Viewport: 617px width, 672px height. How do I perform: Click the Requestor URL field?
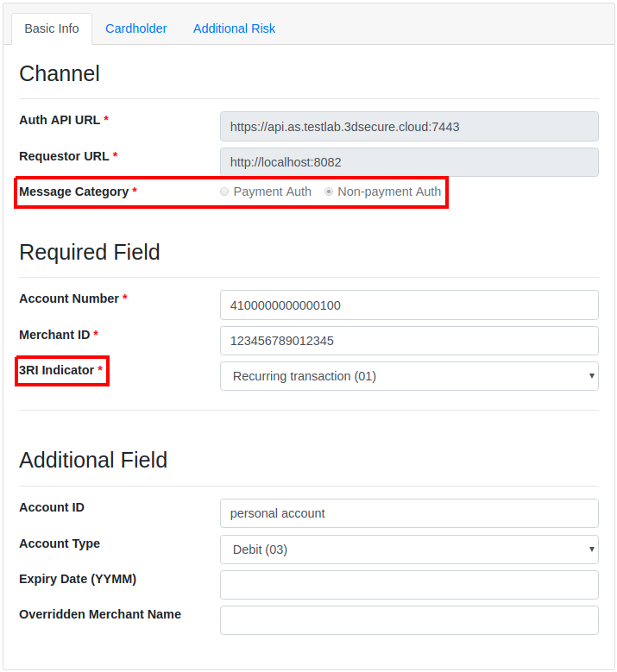[409, 162]
